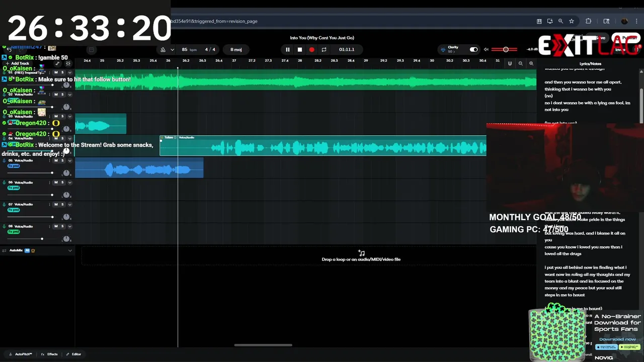Select the Lyrics/Notes panel tab

(x=590, y=64)
